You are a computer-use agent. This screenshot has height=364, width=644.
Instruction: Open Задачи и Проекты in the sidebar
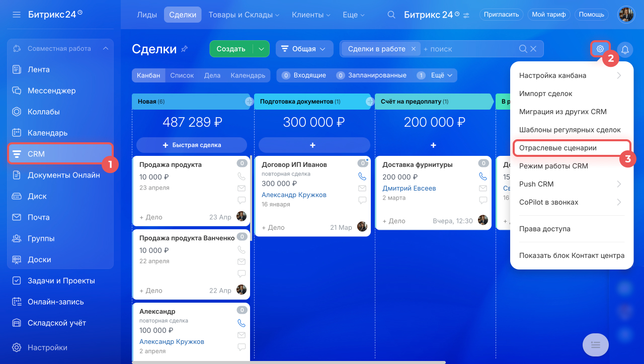[60, 281]
